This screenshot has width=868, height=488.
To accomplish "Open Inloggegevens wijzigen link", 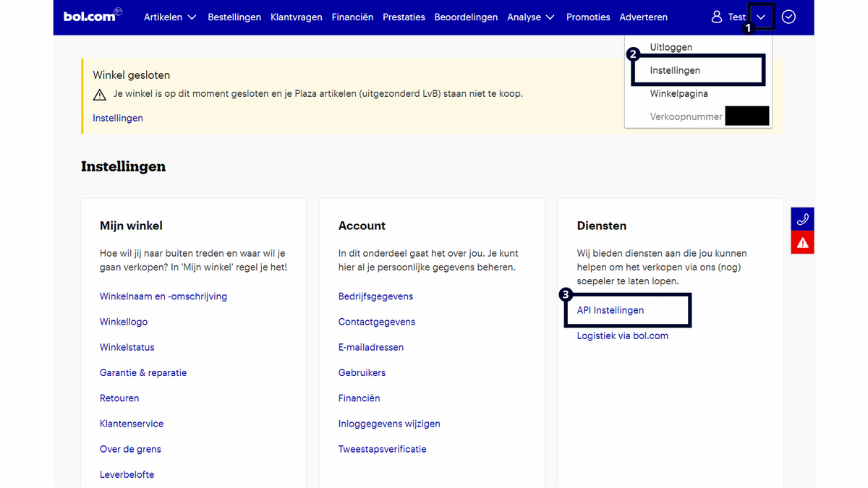I will point(389,424).
